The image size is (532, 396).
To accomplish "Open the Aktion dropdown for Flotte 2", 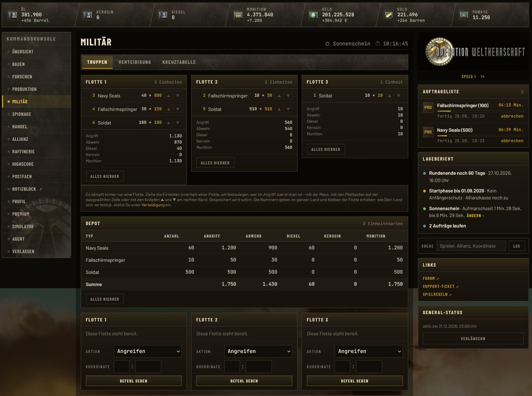I will tap(258, 351).
